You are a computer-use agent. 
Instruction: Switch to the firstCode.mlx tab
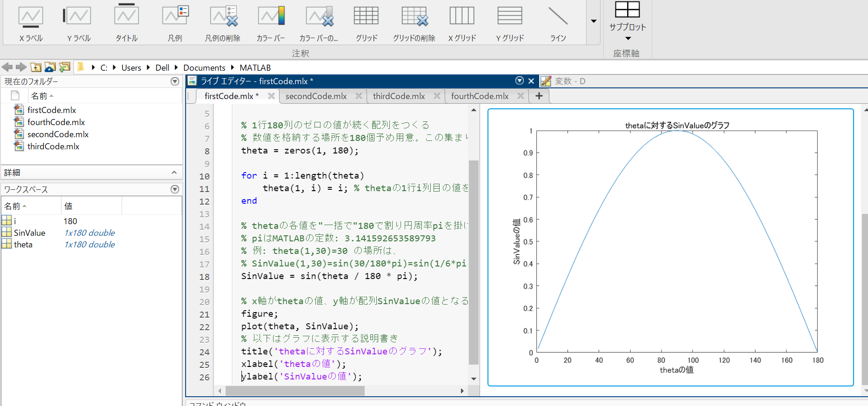click(231, 96)
